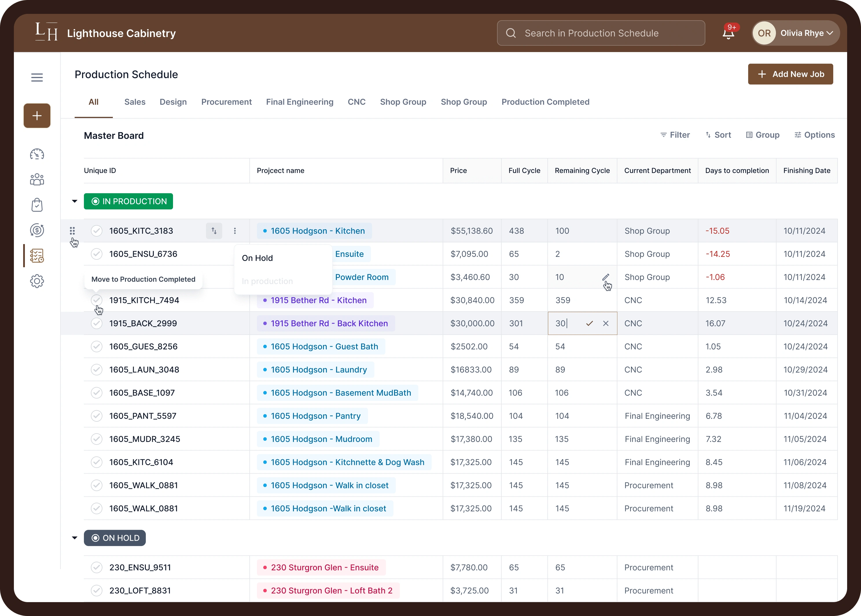Confirm edit with checkmark in 1915_BACK_2999 row
Screen dimensions: 861x616
[x=589, y=323]
